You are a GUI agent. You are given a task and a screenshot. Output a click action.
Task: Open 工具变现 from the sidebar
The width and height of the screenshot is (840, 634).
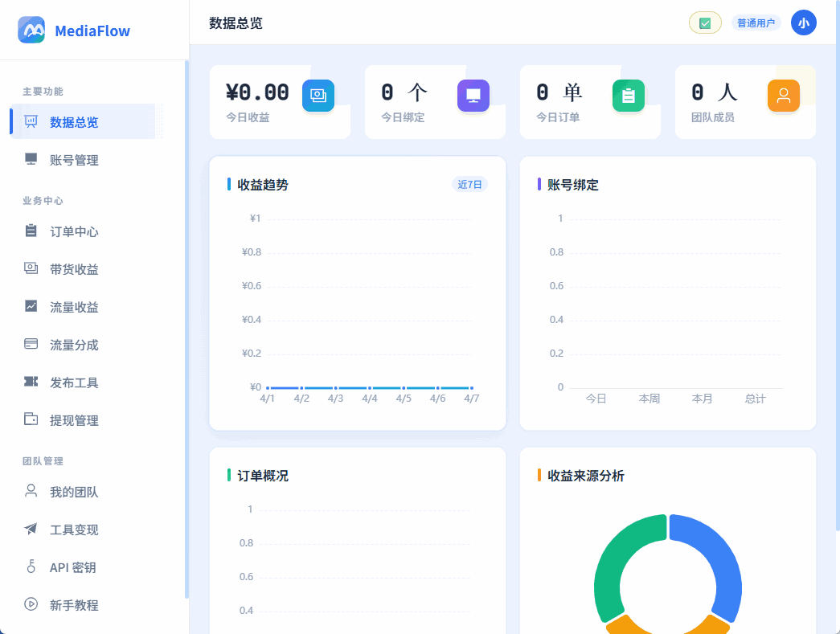(31, 530)
